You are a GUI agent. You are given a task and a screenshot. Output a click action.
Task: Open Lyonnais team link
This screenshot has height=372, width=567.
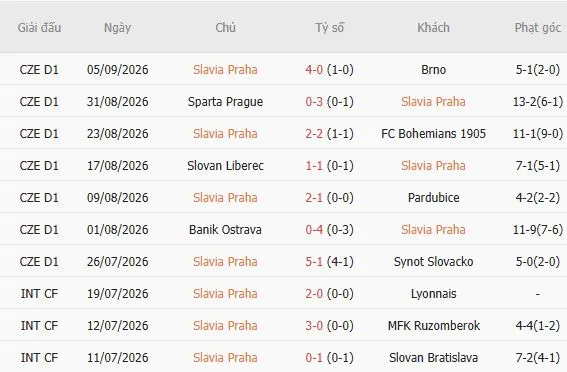point(433,294)
